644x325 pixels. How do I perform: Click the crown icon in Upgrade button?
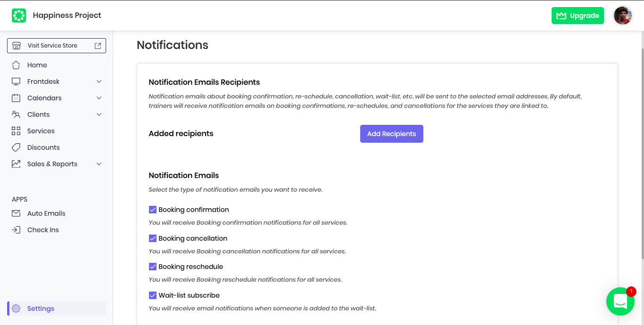561,16
